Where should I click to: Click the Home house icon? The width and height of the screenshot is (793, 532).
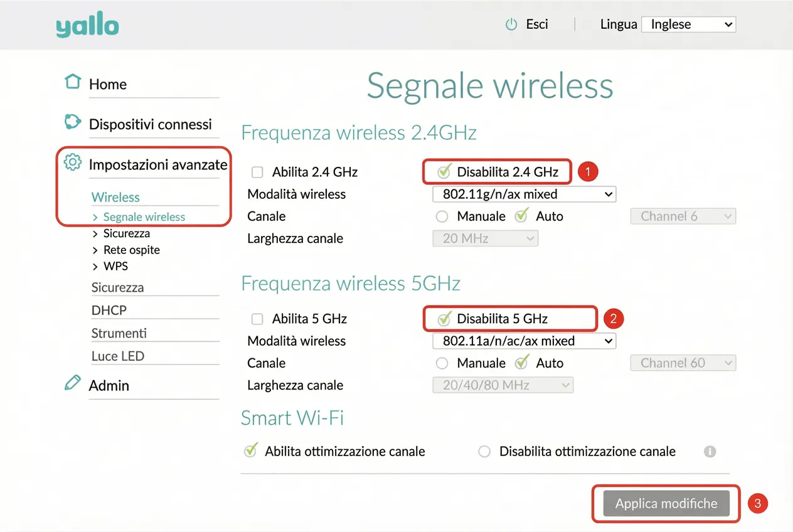(x=73, y=82)
